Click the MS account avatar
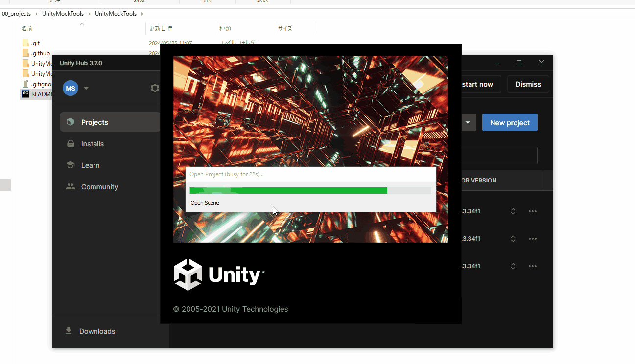The image size is (635, 364). [71, 88]
